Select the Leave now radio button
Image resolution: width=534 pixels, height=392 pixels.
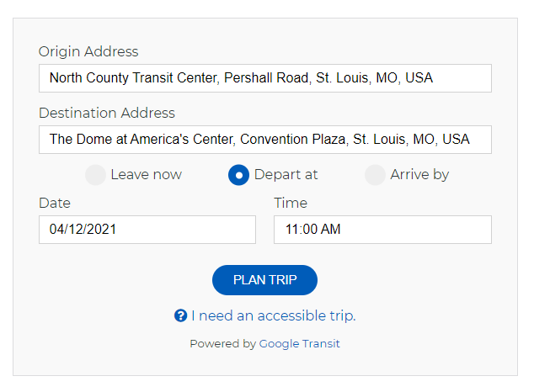(x=96, y=175)
